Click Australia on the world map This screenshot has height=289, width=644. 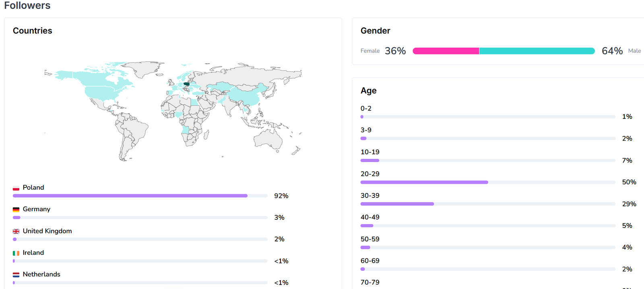point(268,139)
